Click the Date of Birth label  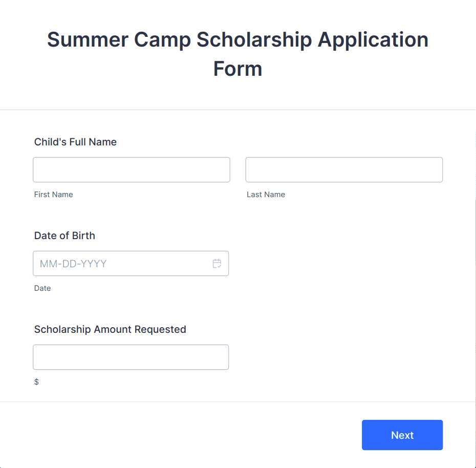(x=64, y=236)
